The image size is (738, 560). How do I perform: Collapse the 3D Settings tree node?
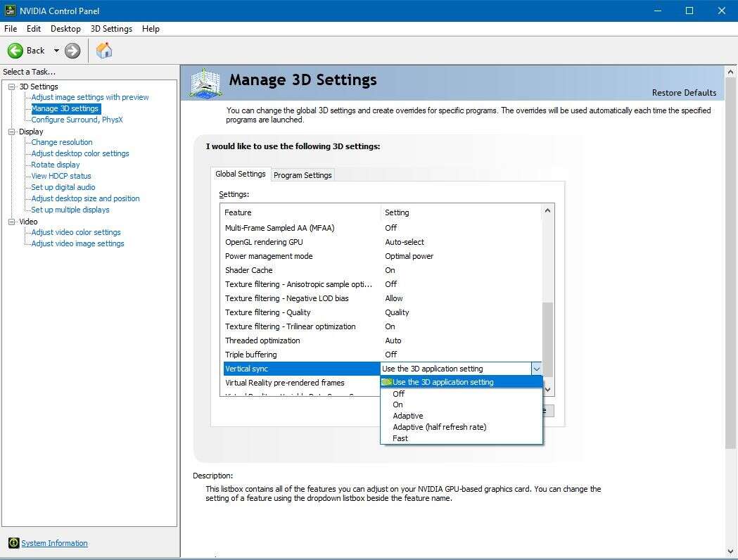[x=12, y=87]
